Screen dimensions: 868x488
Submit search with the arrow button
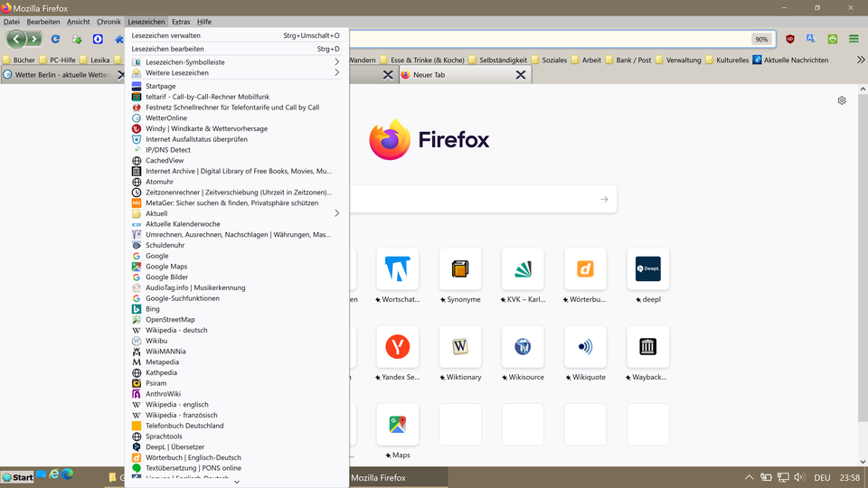pyautogui.click(x=604, y=199)
